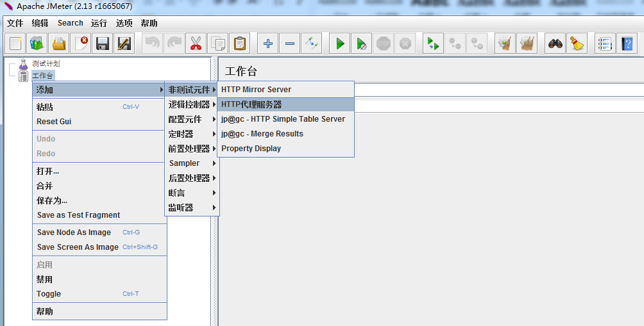Select Toggle in the context menu
Image resolution: width=644 pixels, height=326 pixels.
coord(99,293)
